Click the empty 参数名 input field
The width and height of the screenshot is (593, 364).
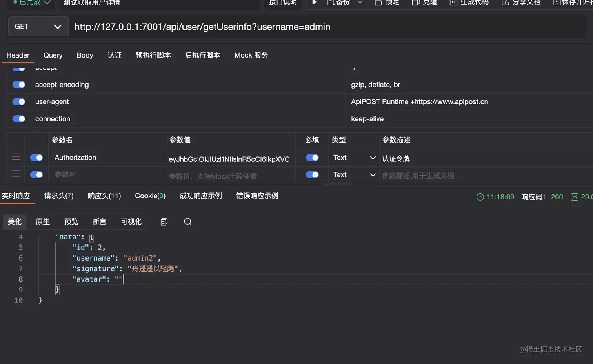pos(107,175)
